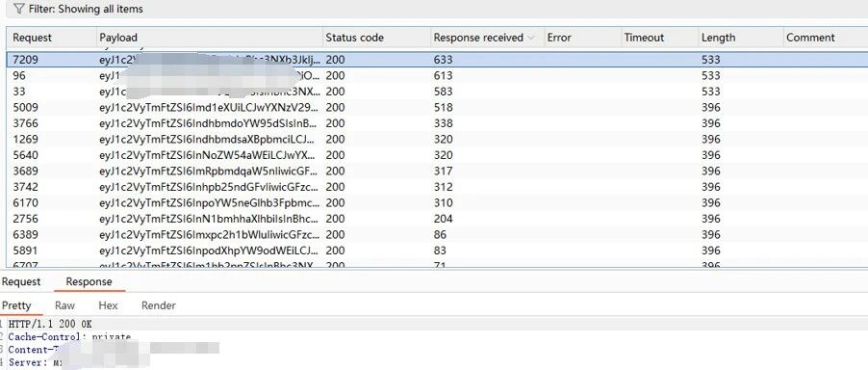Sort by the Response received column header
Screen dimensions: 868x370
click(487, 38)
